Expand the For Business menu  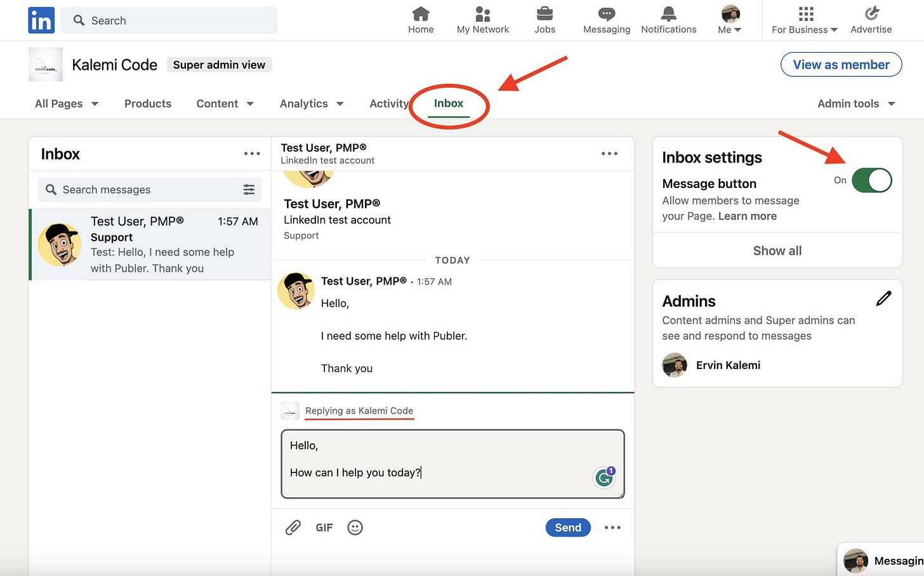point(805,20)
